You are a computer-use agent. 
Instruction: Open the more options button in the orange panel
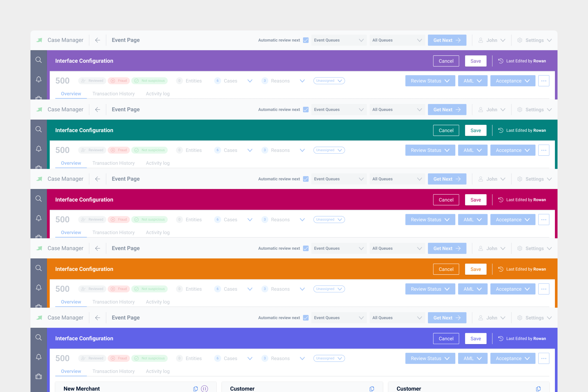click(544, 289)
